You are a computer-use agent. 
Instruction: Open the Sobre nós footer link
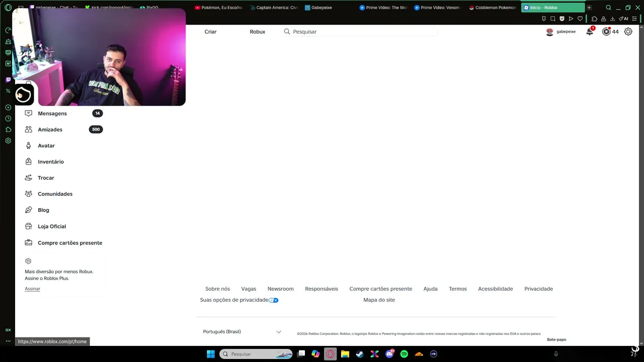click(217, 289)
